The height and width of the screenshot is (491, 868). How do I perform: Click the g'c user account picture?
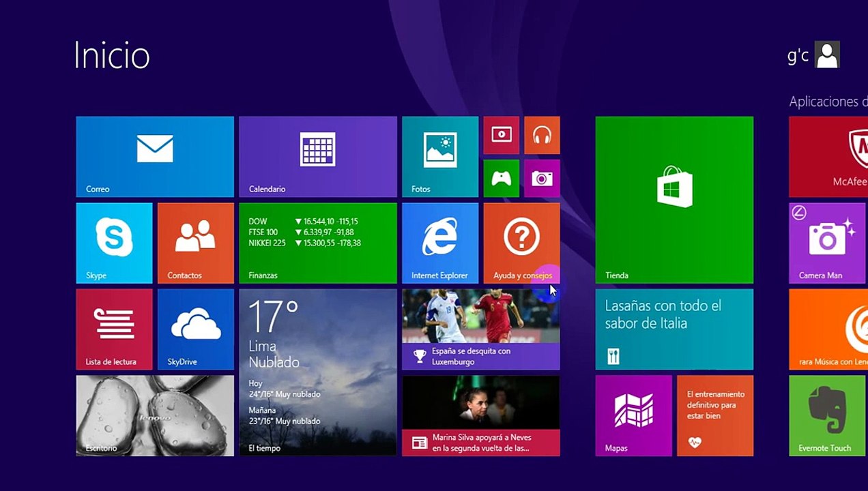click(827, 55)
